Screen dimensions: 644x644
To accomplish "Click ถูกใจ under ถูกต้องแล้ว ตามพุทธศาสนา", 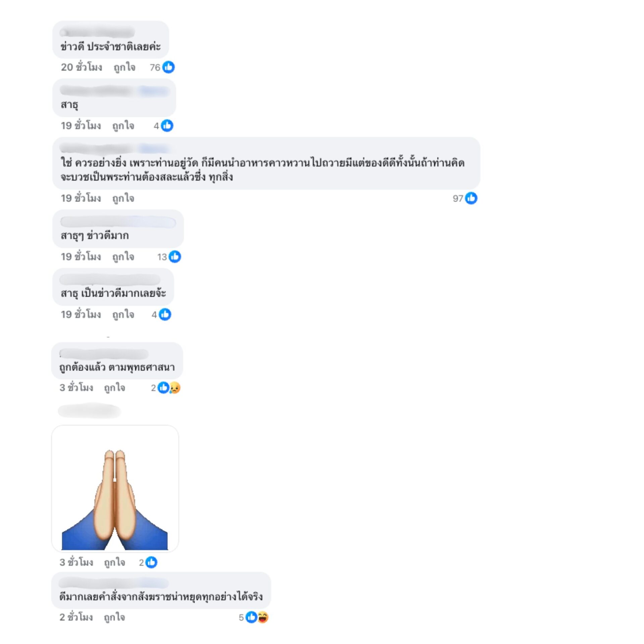I will point(115,388).
